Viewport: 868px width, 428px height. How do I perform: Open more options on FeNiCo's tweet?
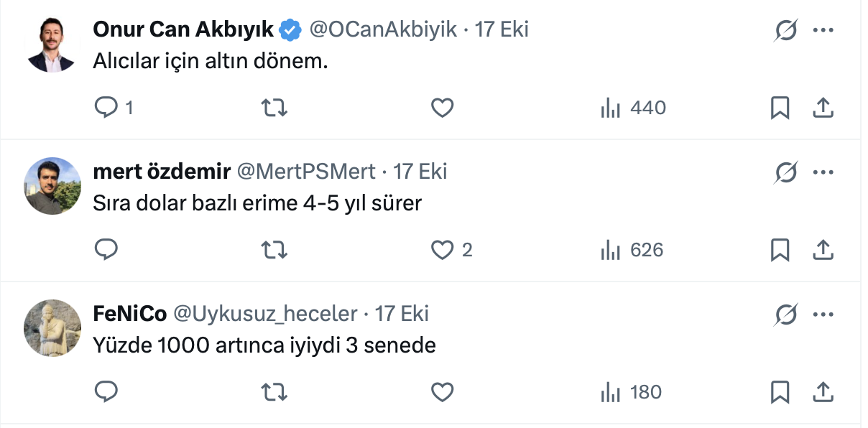pyautogui.click(x=822, y=315)
